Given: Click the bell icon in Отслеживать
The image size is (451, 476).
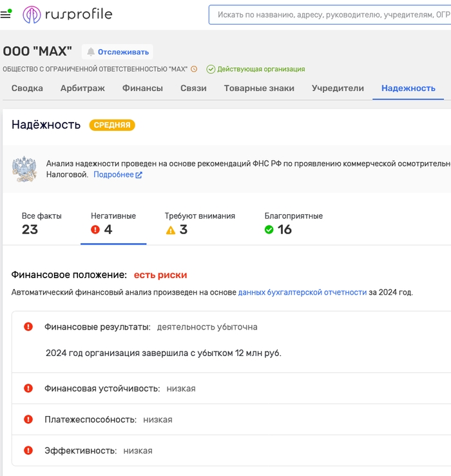Looking at the screenshot, I should click(x=91, y=52).
